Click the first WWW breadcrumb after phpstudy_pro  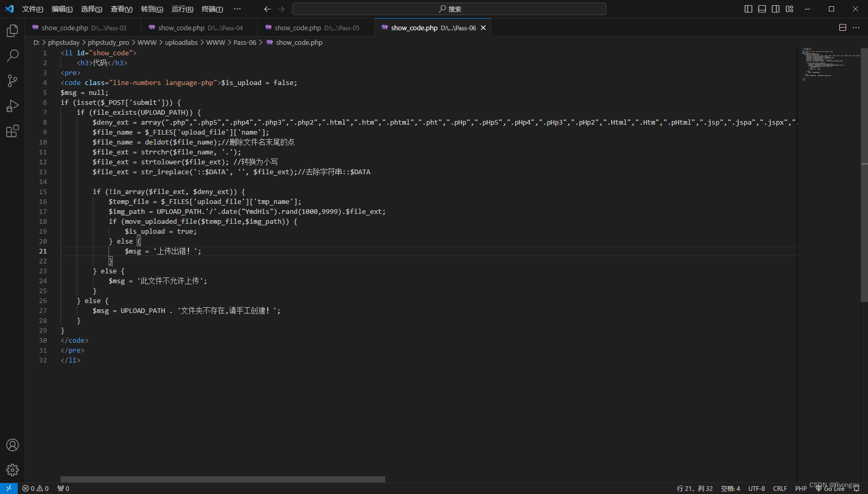click(147, 42)
